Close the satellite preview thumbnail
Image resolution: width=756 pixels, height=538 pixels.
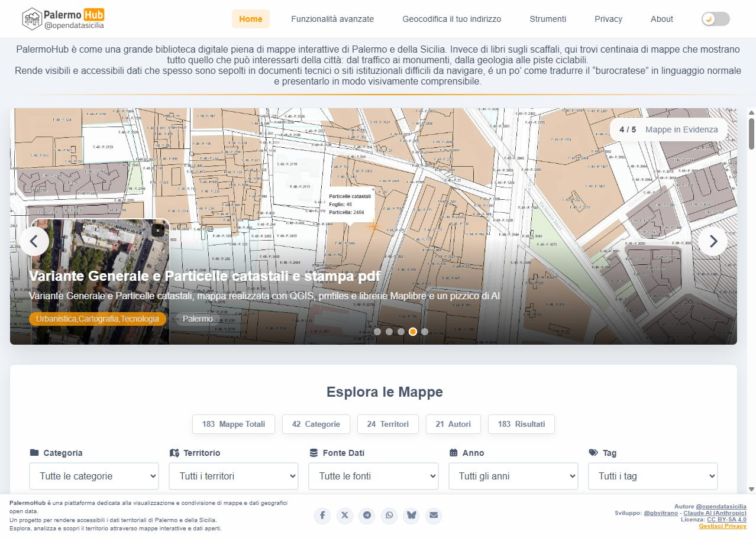[x=157, y=230]
